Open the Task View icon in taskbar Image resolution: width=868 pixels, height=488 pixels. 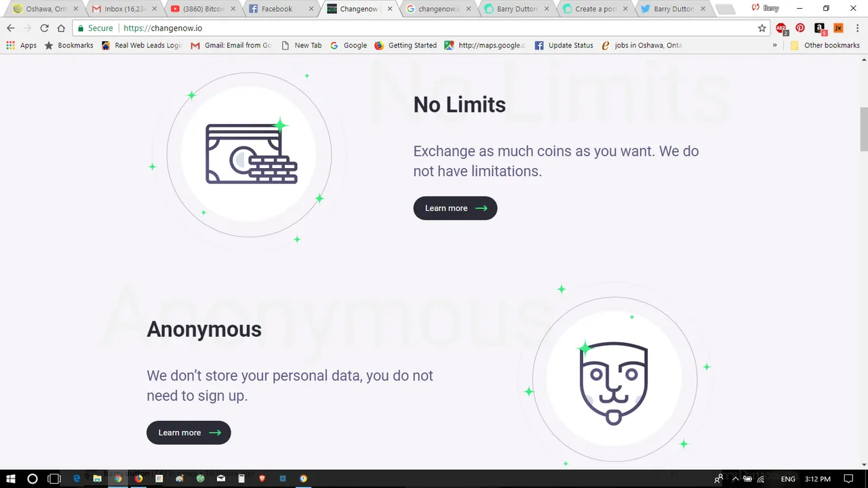54,479
